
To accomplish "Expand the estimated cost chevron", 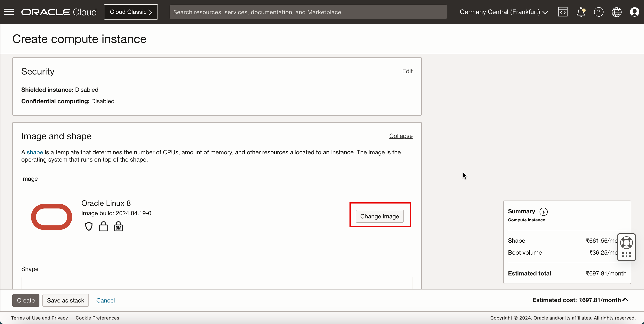I will [625, 300].
